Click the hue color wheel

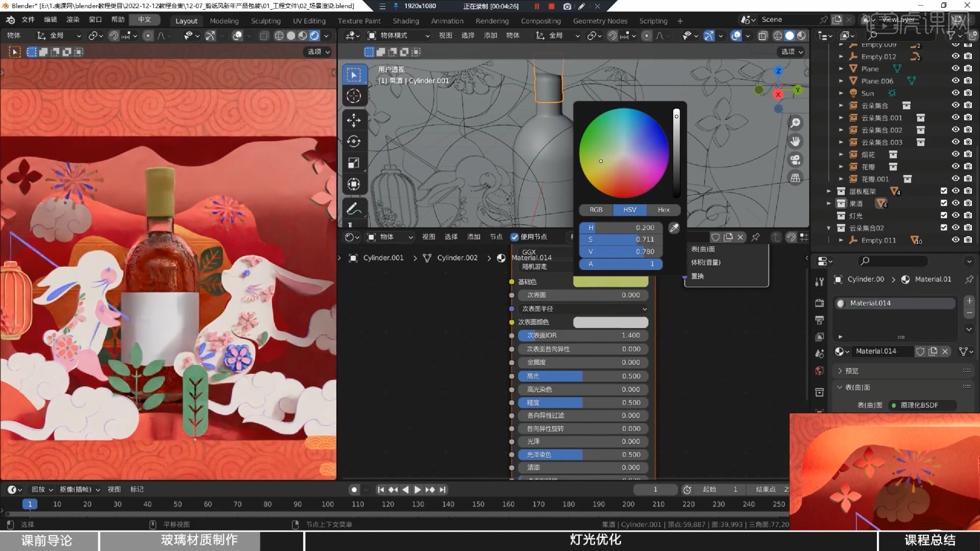click(624, 153)
